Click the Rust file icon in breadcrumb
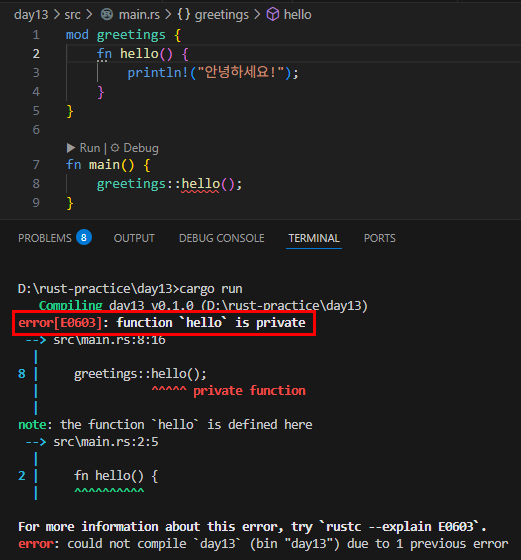Image resolution: width=521 pixels, height=560 pixels. click(x=107, y=15)
